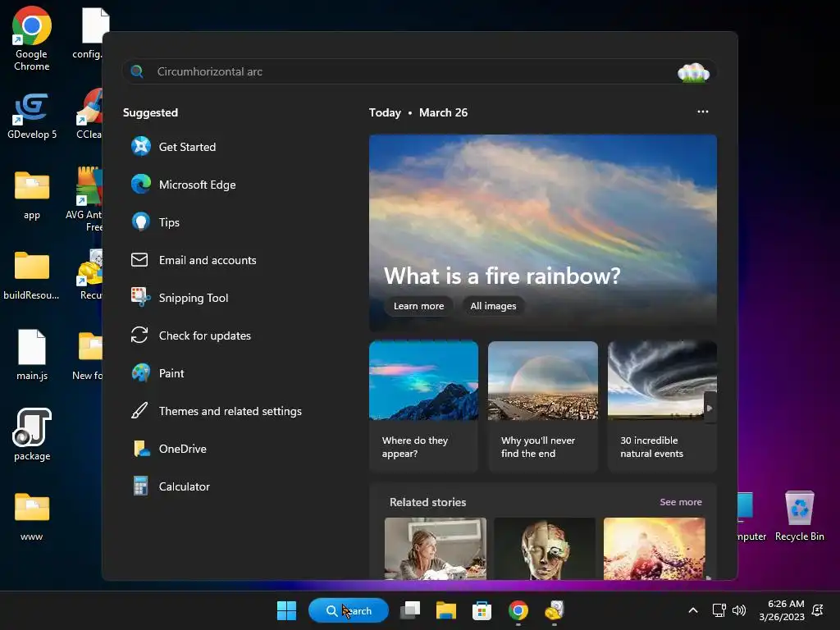Open Microsoft Store from the taskbar
The width and height of the screenshot is (840, 630).
point(482,610)
